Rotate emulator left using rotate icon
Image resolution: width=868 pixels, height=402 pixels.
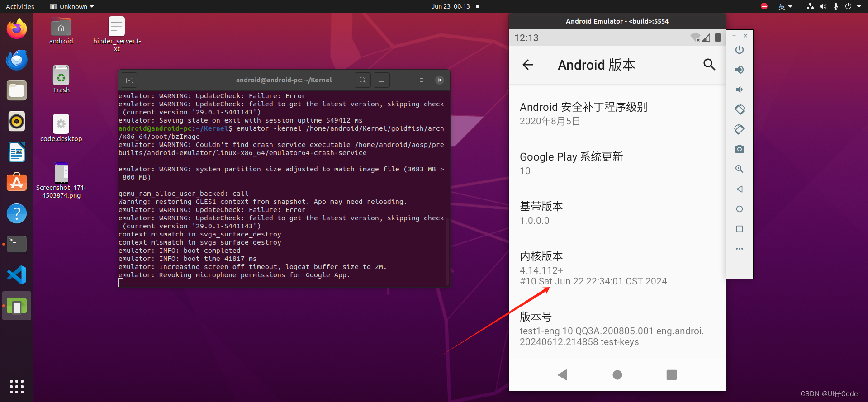740,109
